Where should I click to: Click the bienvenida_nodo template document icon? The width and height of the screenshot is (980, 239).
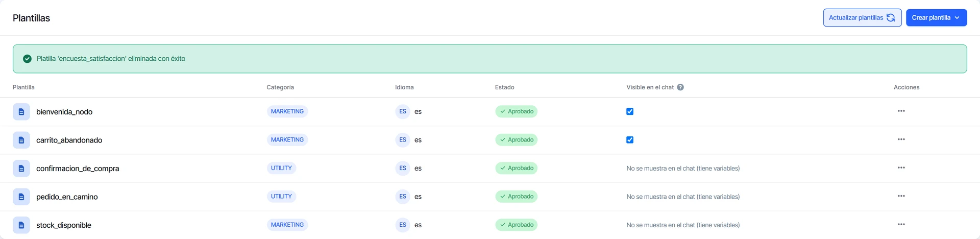(x=21, y=111)
